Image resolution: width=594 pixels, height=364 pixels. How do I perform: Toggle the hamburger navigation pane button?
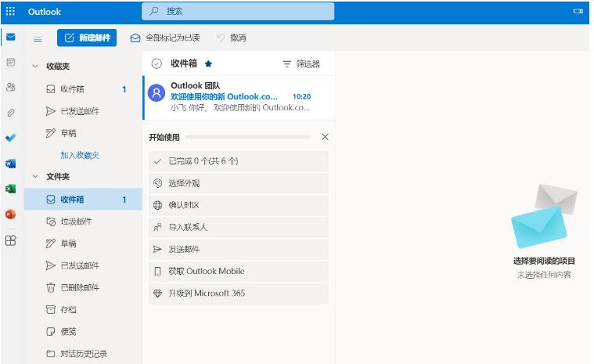click(38, 38)
